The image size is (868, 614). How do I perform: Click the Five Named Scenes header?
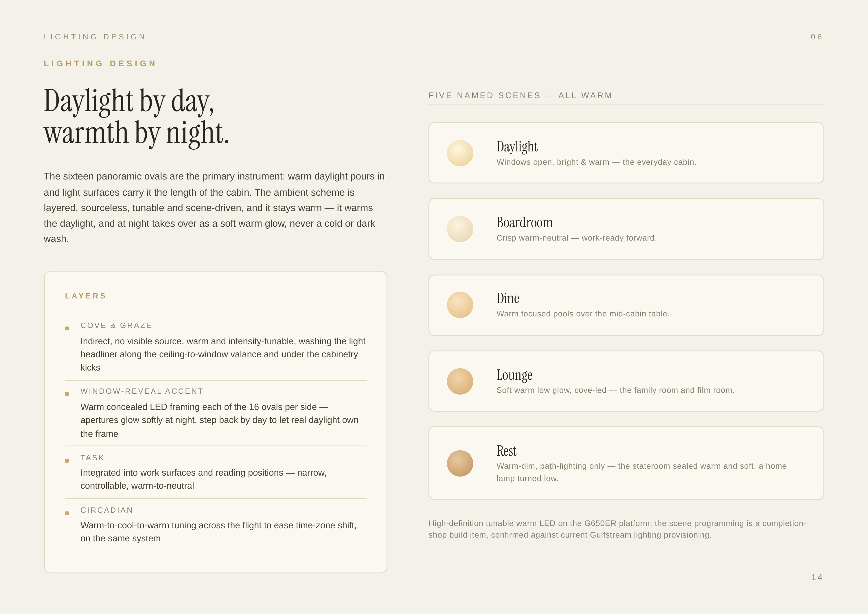coord(520,95)
